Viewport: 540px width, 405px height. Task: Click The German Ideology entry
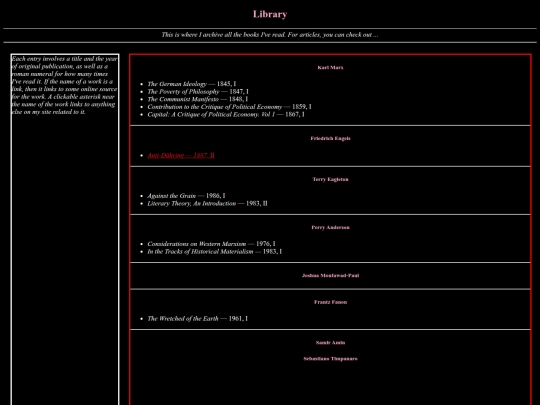tap(191, 84)
